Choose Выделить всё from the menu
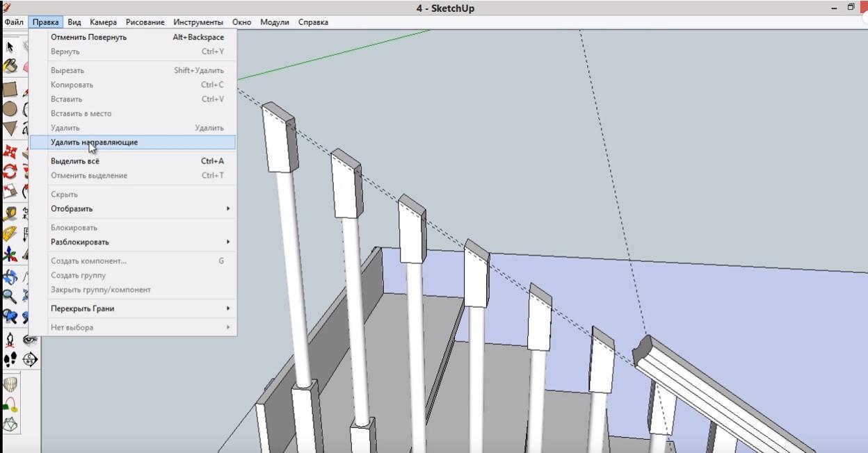Screen dimensions: 868x453 [75, 161]
